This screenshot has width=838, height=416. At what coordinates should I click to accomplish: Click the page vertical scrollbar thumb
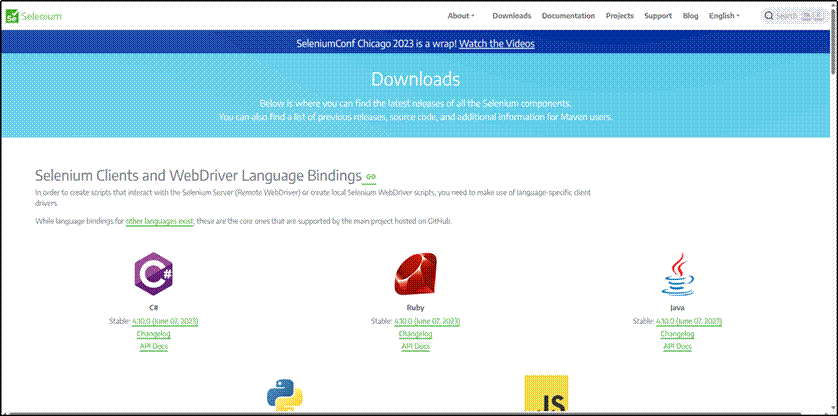click(834, 40)
